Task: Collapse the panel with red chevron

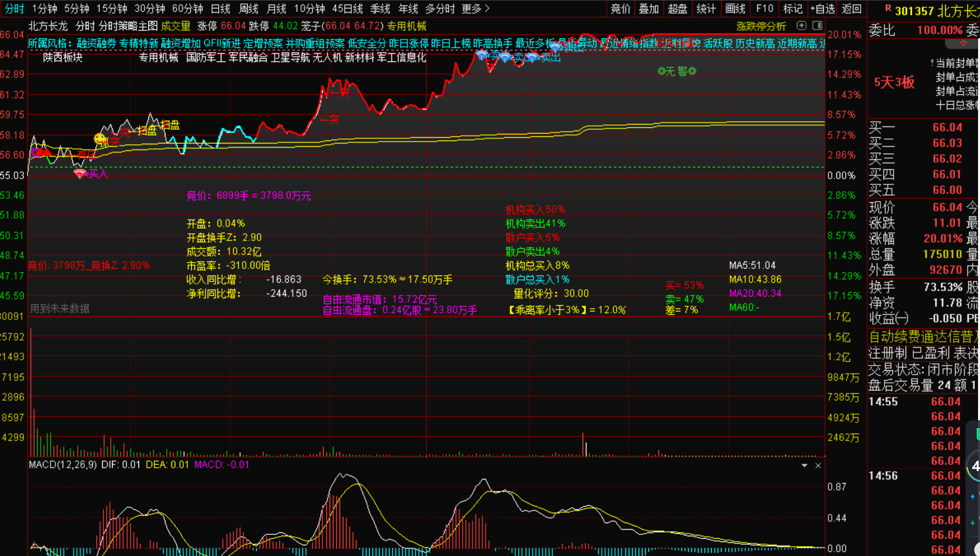Action: tap(963, 43)
